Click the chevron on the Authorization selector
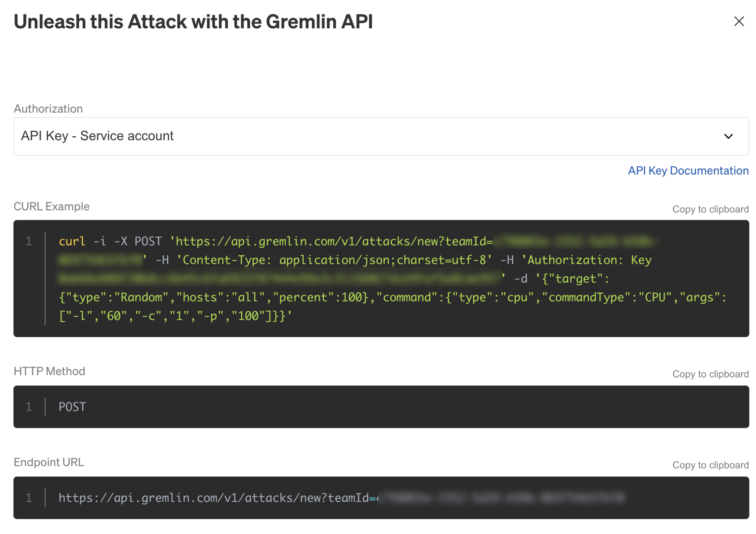 pyautogui.click(x=729, y=136)
